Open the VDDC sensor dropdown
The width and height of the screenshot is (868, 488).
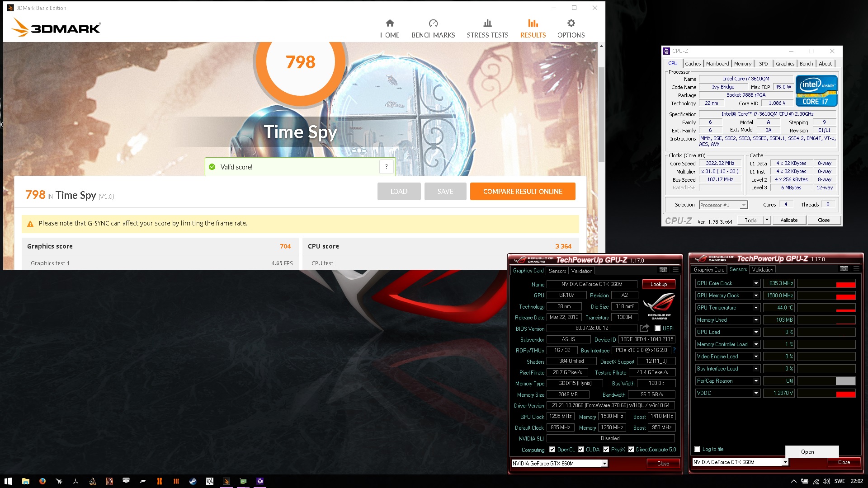coord(755,393)
